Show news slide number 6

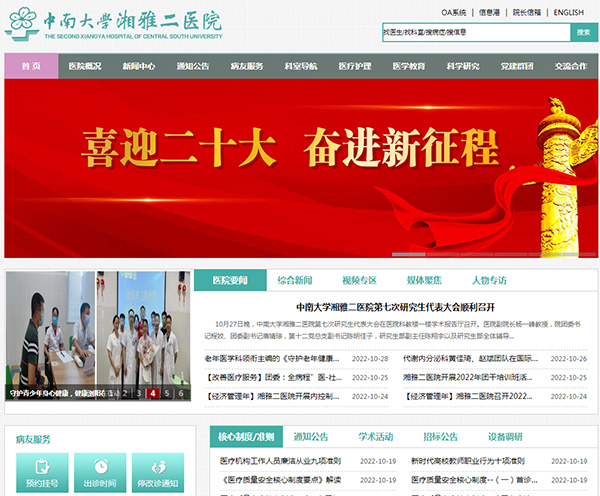tap(181, 393)
